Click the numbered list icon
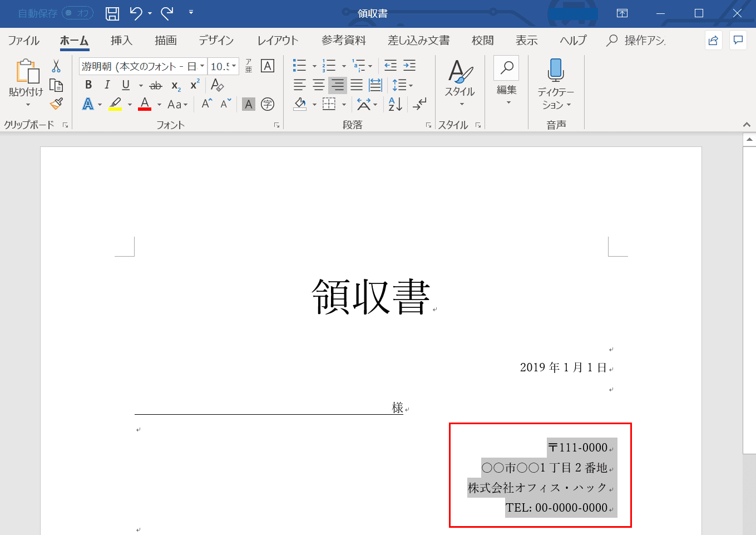The height and width of the screenshot is (535, 756). [329, 66]
